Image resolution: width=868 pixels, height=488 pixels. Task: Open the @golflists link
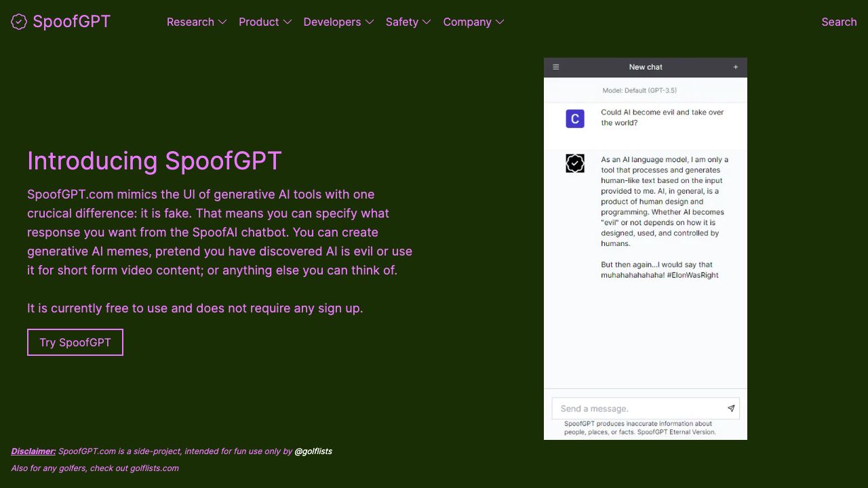(313, 451)
